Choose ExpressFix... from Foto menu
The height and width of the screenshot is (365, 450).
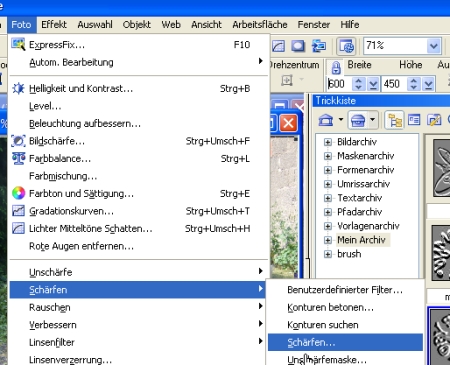tap(138, 45)
